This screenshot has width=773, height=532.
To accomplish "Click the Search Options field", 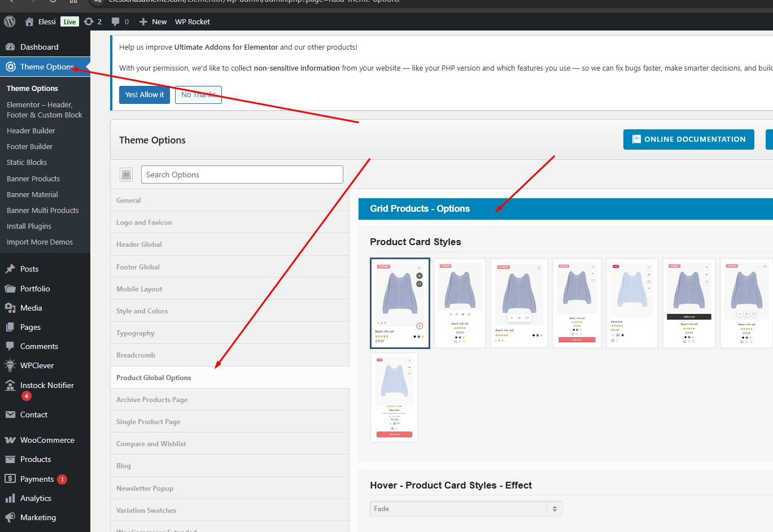I will click(x=242, y=175).
